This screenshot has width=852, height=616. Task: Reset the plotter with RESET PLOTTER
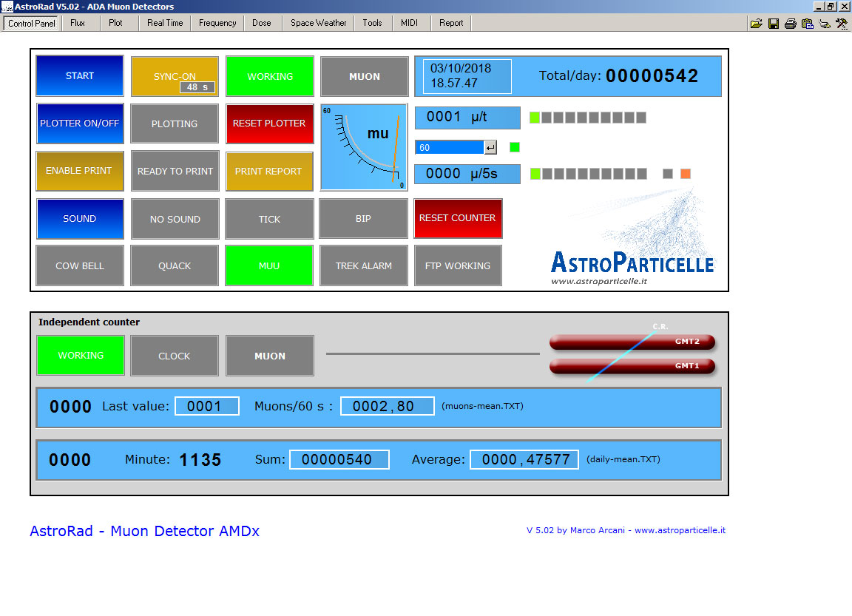tap(269, 123)
